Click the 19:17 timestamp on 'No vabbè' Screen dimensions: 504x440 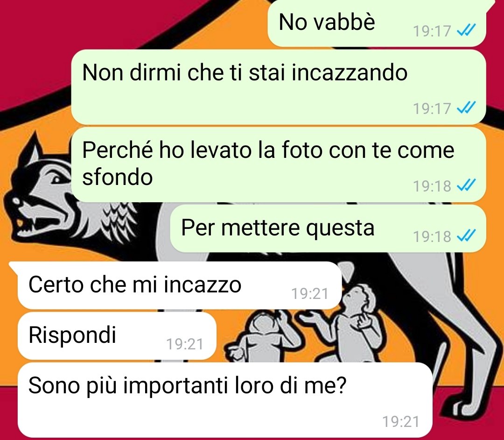(x=432, y=31)
